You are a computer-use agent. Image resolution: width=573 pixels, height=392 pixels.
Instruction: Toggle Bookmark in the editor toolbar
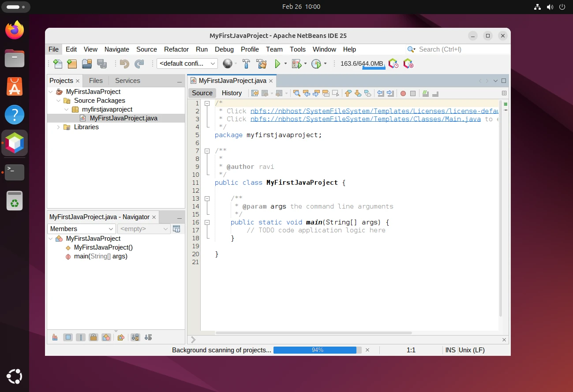367,93
